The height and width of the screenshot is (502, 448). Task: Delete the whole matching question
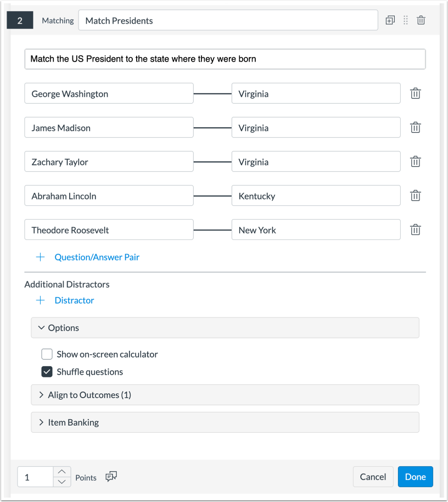pos(421,20)
